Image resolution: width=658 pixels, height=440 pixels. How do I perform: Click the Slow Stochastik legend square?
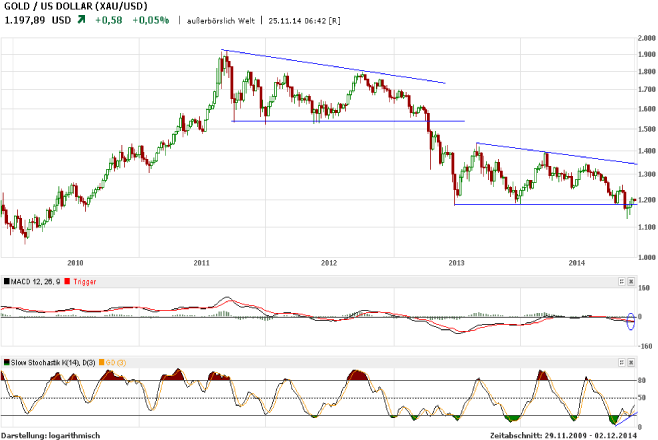pyautogui.click(x=4, y=361)
